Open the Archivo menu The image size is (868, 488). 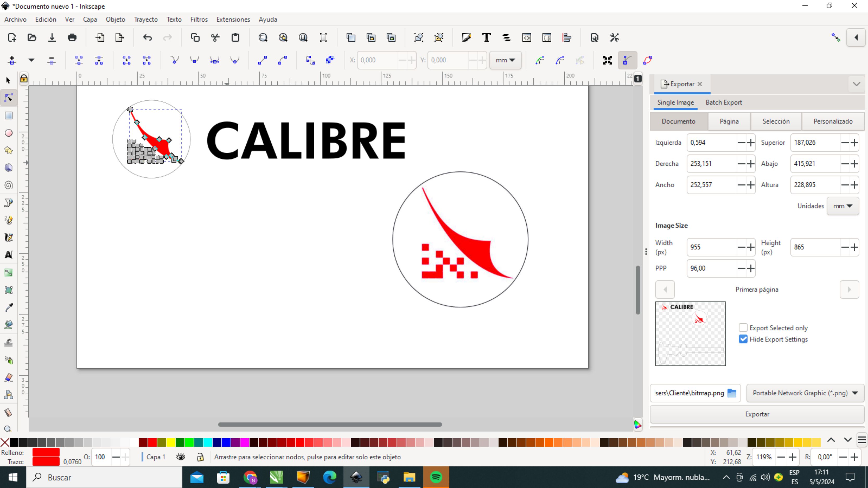coord(16,20)
